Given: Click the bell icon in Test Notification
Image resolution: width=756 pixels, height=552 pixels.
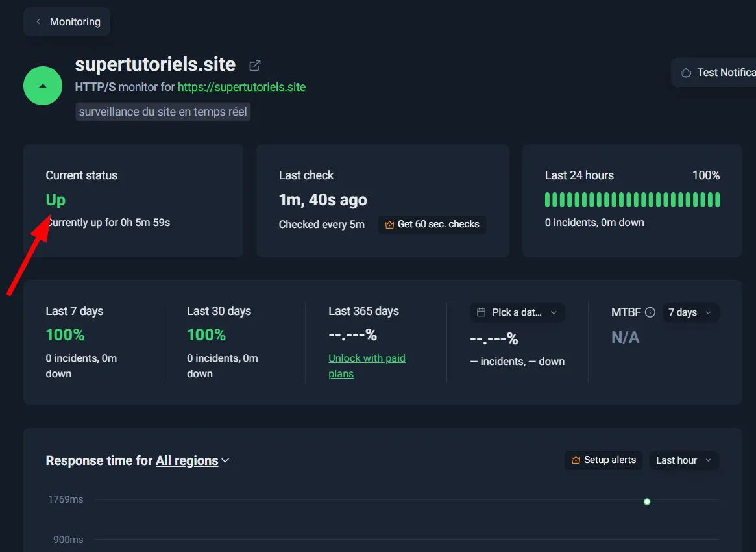Looking at the screenshot, I should tap(686, 73).
